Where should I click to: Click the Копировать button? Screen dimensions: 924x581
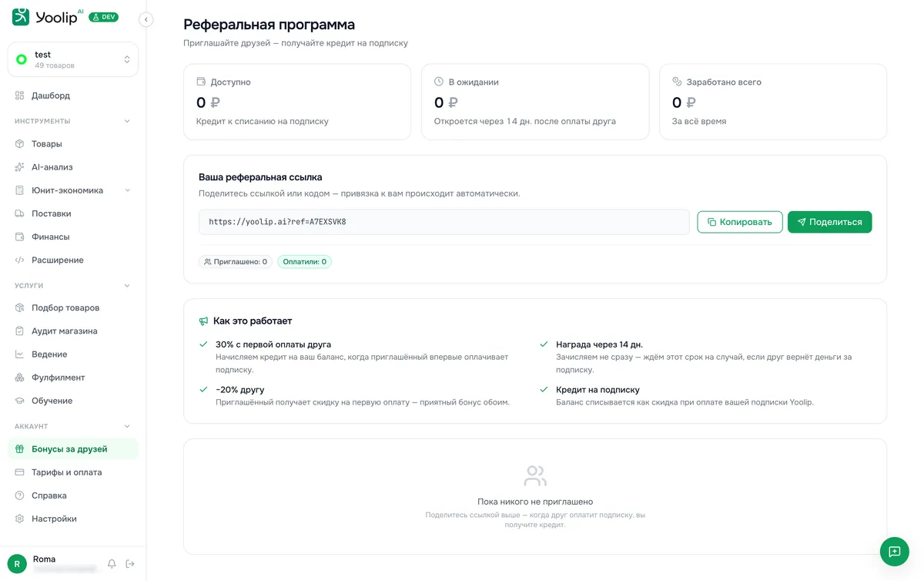740,222
